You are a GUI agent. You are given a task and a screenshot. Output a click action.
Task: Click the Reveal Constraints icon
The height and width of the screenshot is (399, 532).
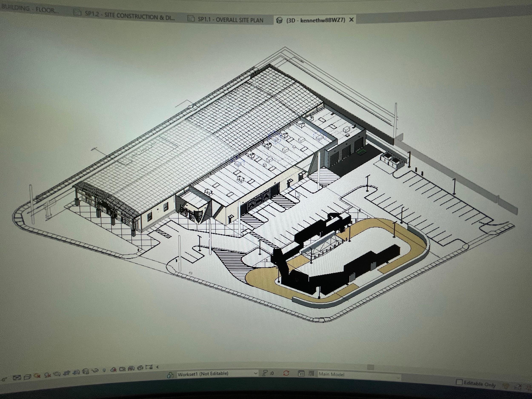point(149,367)
